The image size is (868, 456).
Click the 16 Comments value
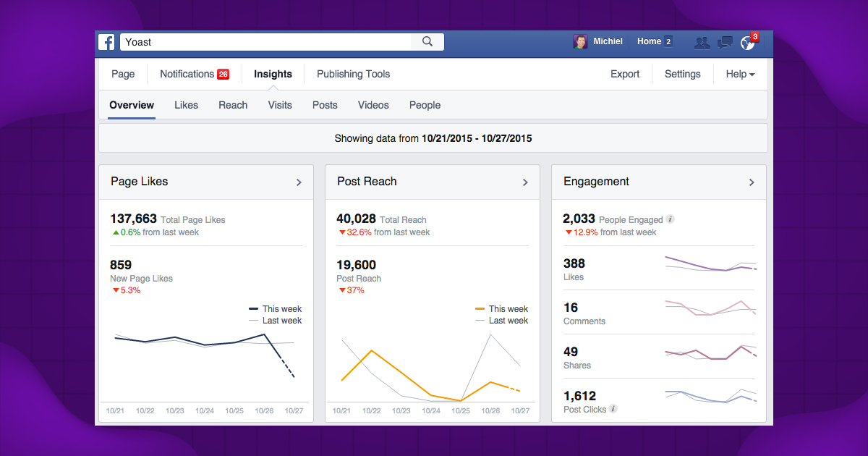(x=571, y=308)
